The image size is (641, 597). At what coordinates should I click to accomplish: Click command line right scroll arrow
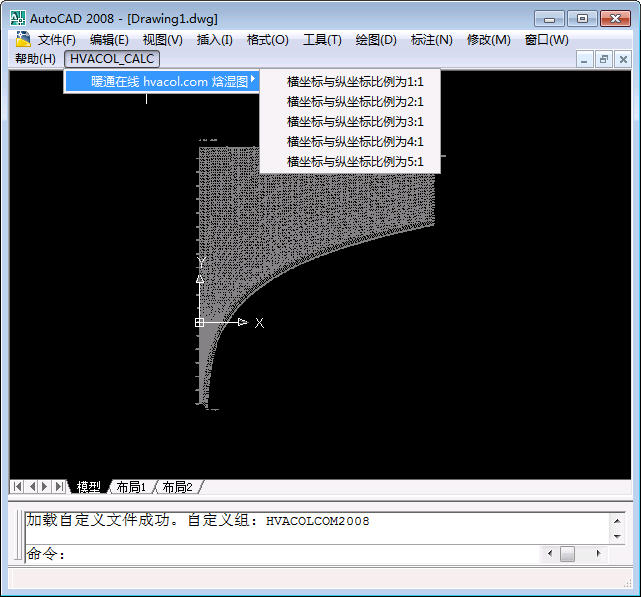pos(598,554)
